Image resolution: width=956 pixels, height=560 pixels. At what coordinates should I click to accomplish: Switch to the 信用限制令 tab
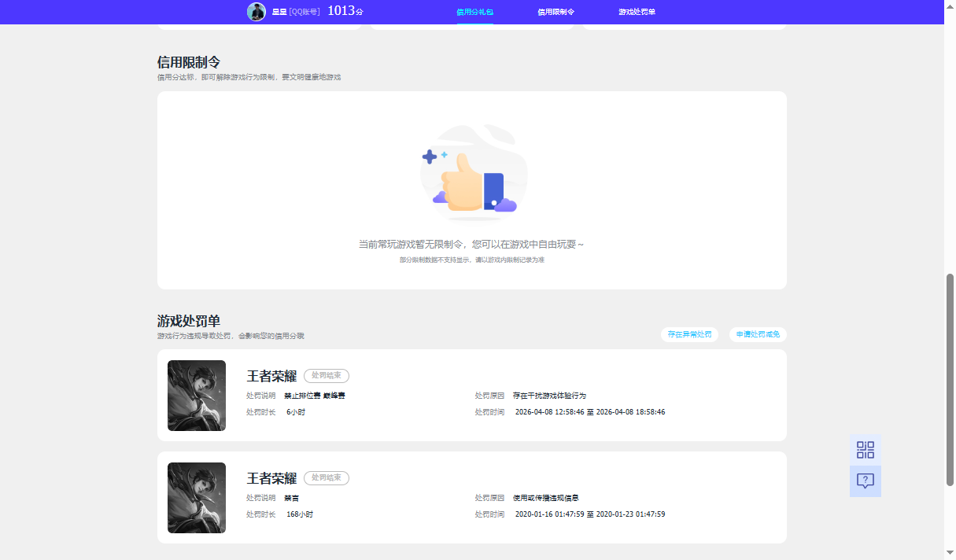point(556,12)
